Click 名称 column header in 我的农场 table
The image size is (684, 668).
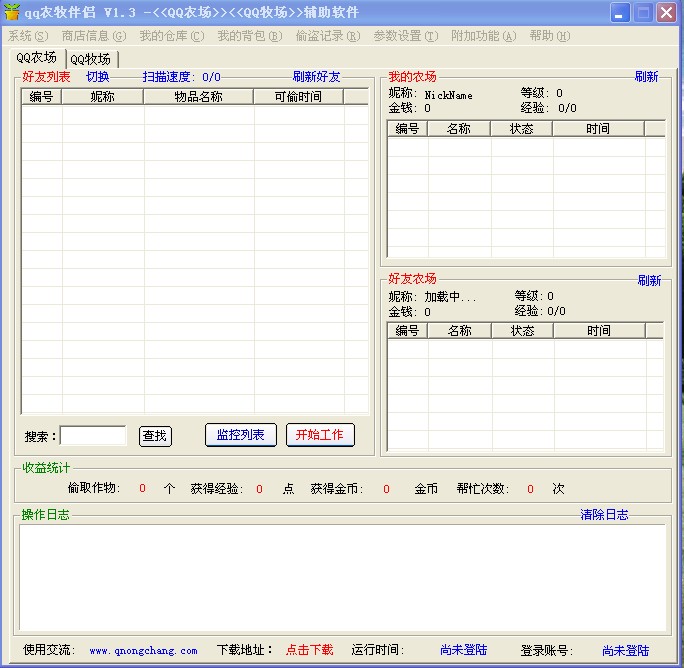click(459, 129)
